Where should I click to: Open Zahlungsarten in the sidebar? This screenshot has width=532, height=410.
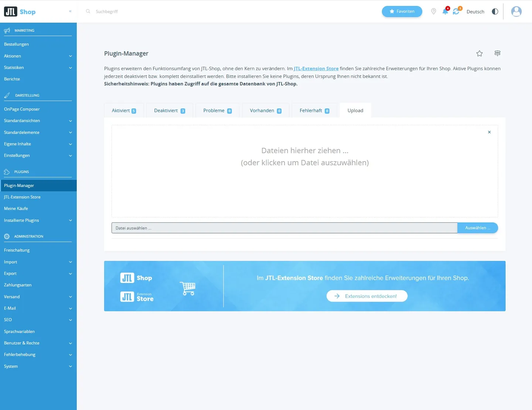18,285
